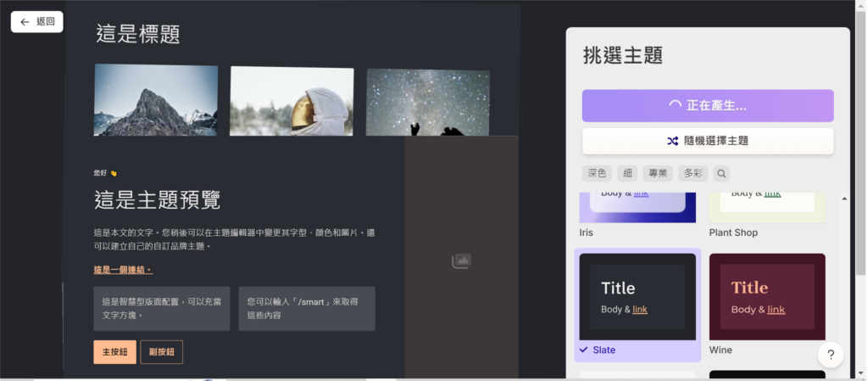Filter themes by 細 tag
The height and width of the screenshot is (381, 868).
click(627, 173)
